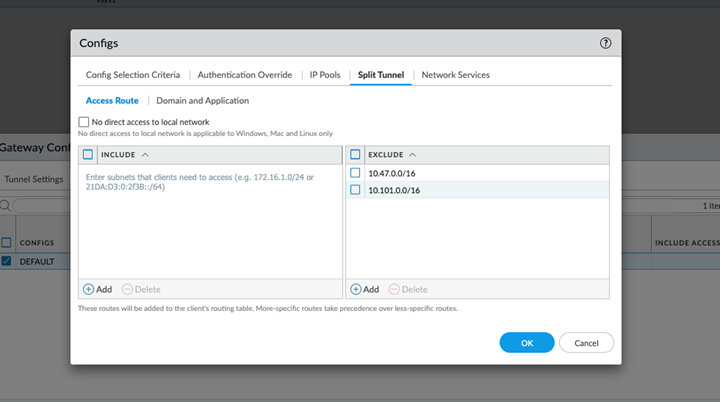Check the INCLUDE header select-all checkbox

coord(88,154)
